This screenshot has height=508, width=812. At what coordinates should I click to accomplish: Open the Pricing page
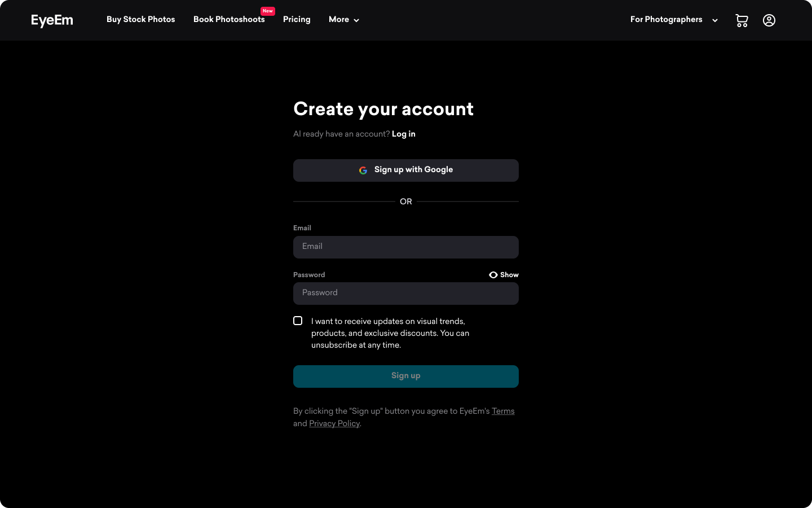click(x=297, y=19)
